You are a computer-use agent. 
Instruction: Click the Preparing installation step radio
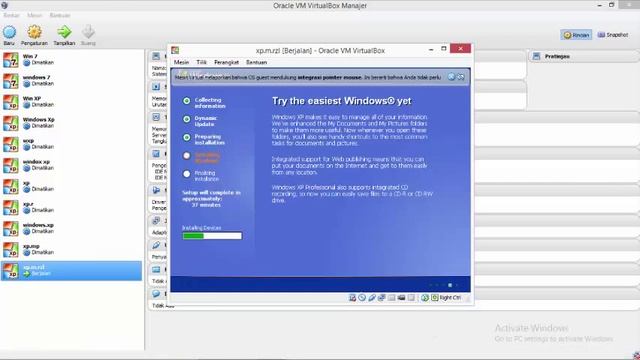187,137
